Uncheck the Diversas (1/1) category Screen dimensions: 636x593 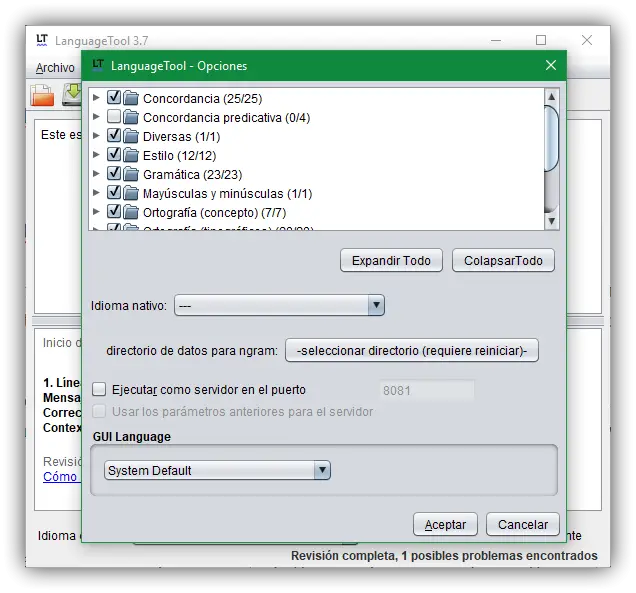coord(114,135)
